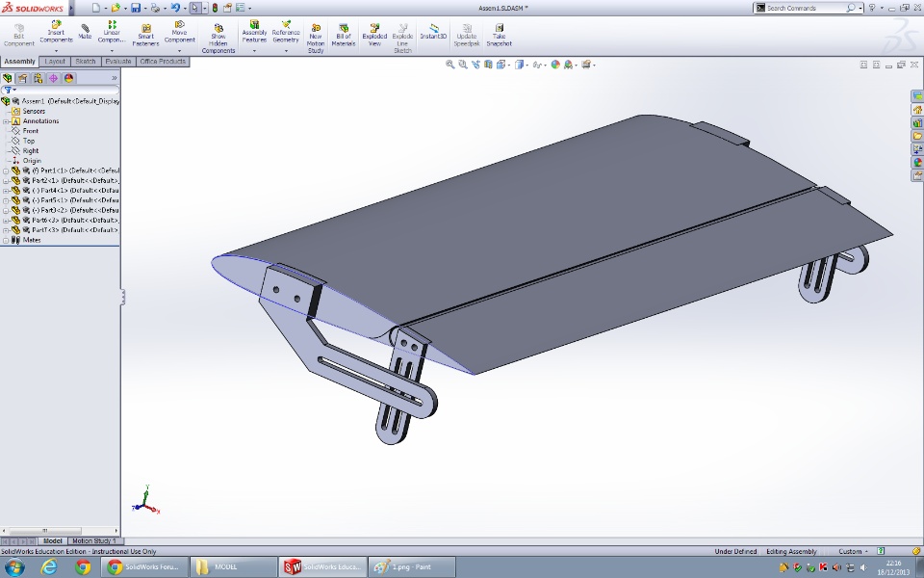Click the Open file icon
This screenshot has width=924, height=578.
click(115, 8)
